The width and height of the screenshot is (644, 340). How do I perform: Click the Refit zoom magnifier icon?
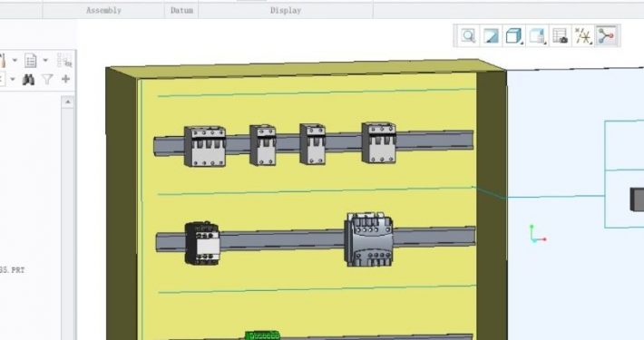468,36
